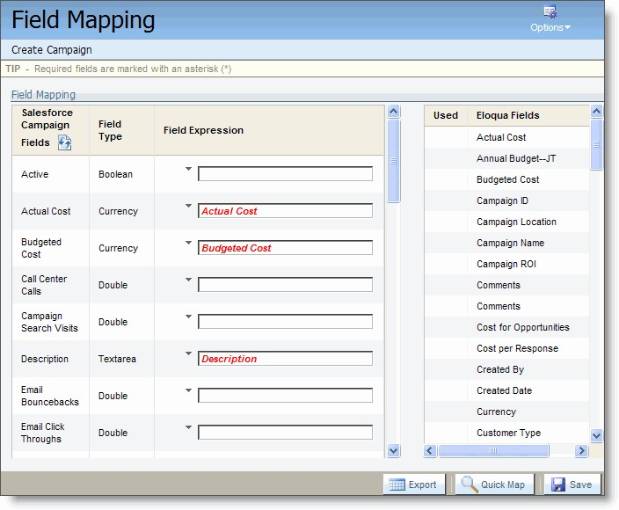Select Campaign ID in Eloqua Fields
This screenshot has width=619, height=510.
pos(502,201)
